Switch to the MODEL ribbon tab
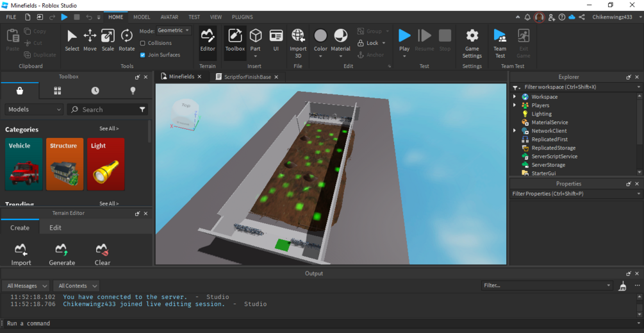The height and width of the screenshot is (333, 644). click(142, 17)
